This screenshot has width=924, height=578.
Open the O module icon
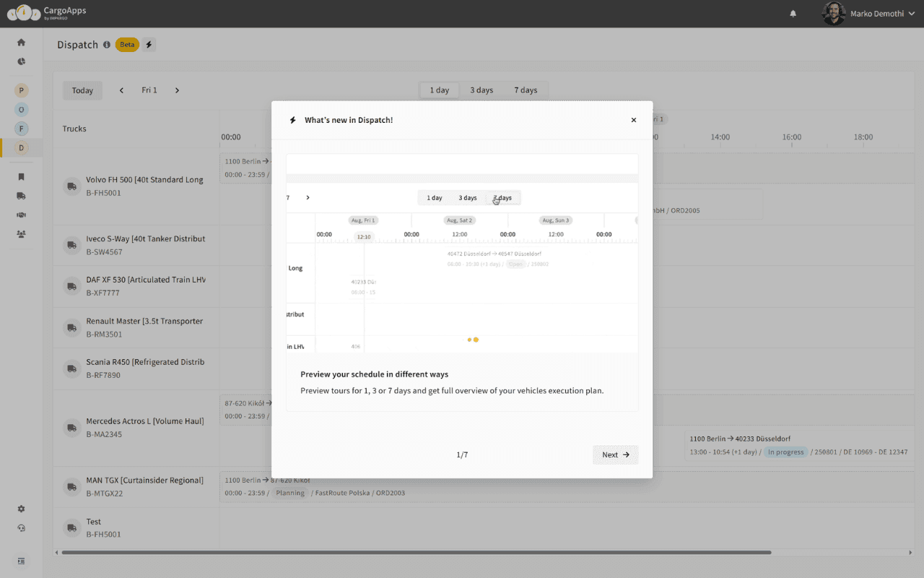[x=21, y=109]
